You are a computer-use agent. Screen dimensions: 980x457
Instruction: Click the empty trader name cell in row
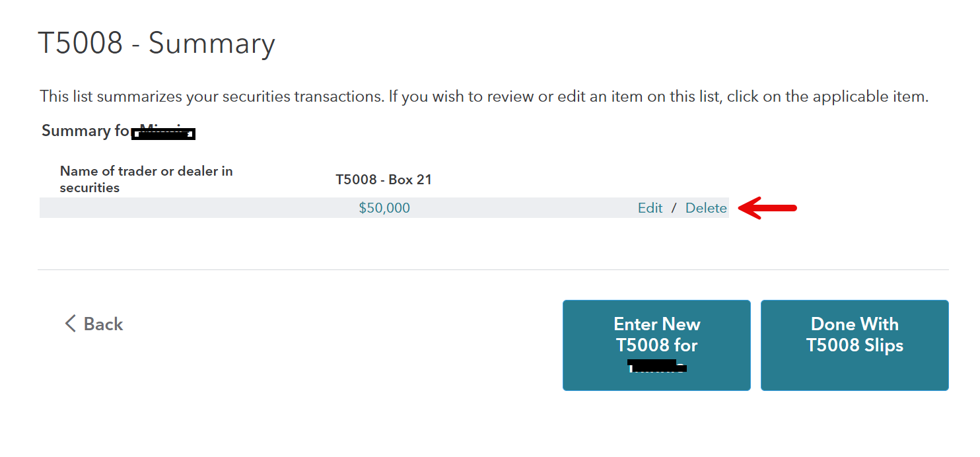pos(165,208)
